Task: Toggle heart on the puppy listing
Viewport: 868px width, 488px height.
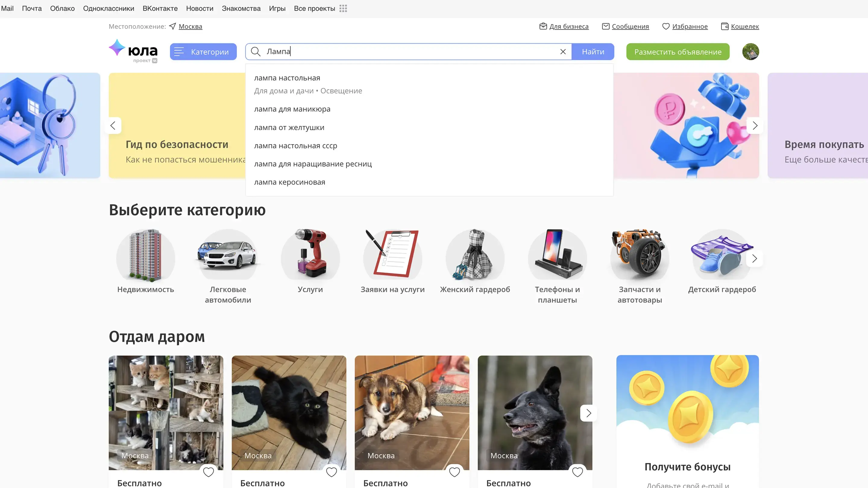Action: [454, 472]
